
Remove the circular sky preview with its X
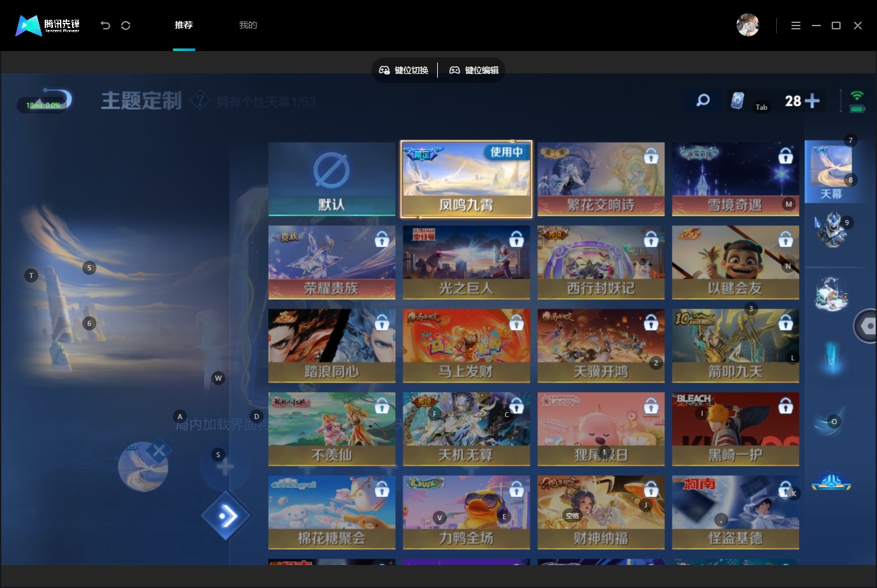point(158,451)
